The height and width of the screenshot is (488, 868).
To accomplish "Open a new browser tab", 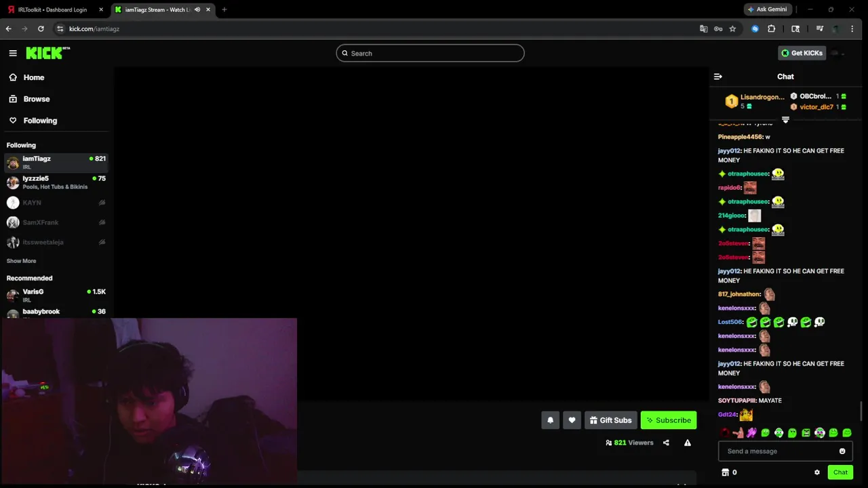I will coord(224,9).
